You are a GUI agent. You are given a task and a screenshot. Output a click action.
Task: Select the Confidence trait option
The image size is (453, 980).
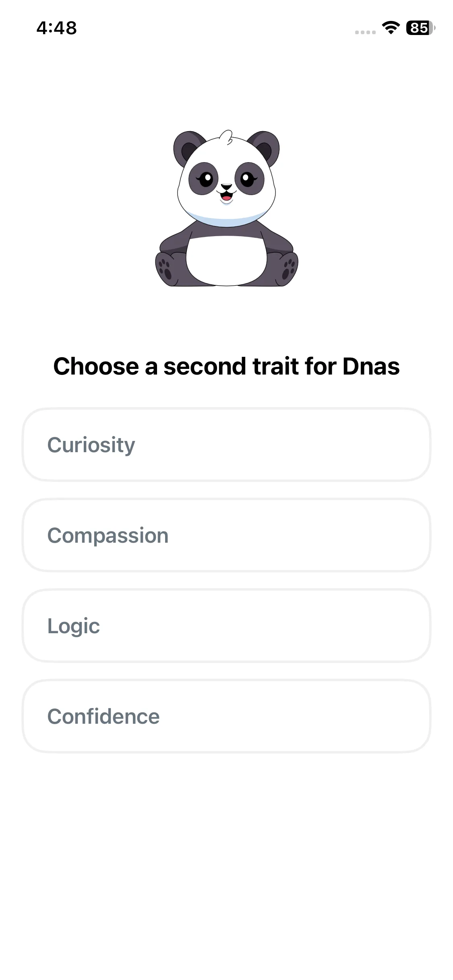tap(226, 716)
